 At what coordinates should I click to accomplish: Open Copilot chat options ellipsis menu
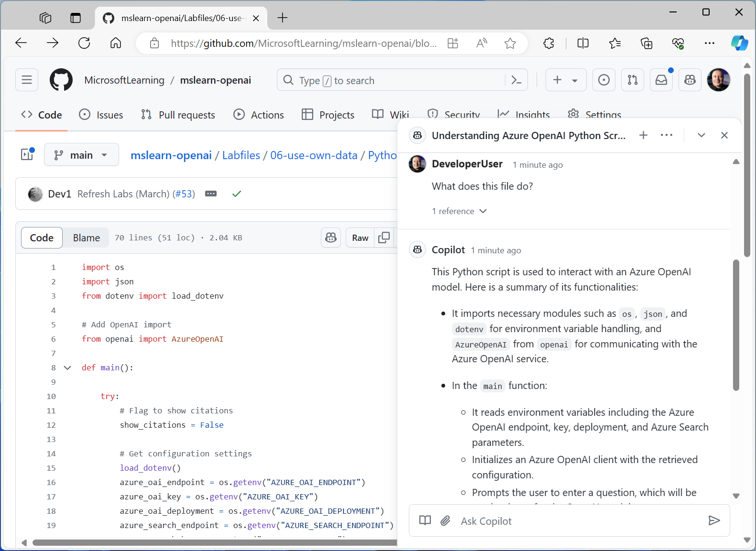coord(667,135)
